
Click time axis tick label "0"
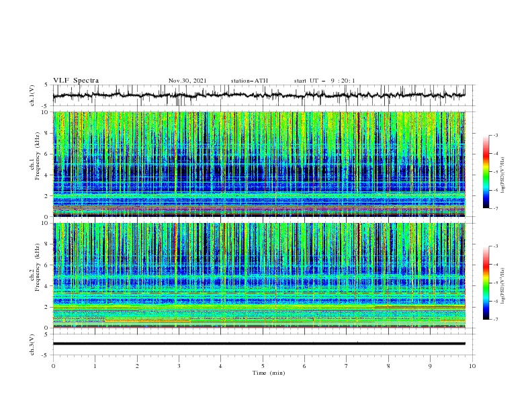pyautogui.click(x=53, y=366)
